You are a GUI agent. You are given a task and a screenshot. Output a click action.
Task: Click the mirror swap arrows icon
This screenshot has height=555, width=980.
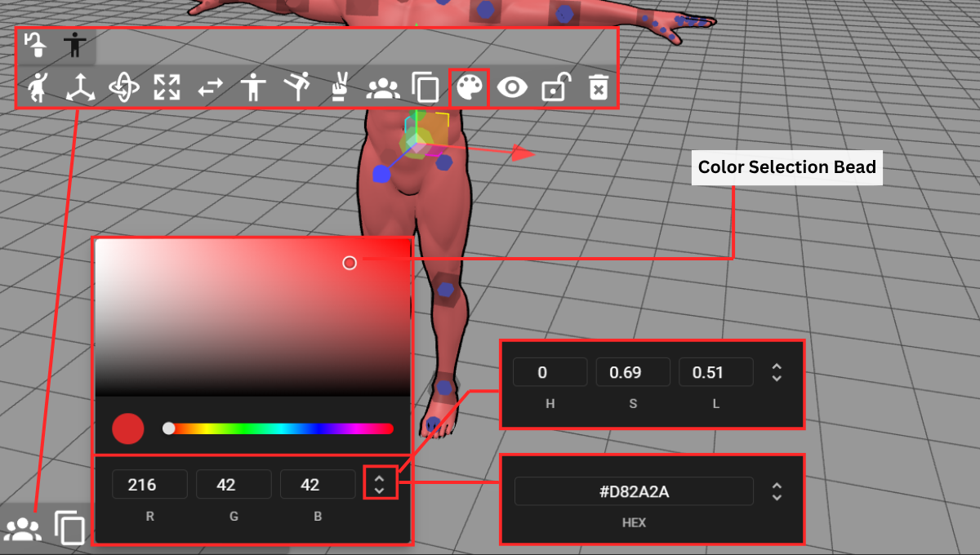tap(210, 87)
